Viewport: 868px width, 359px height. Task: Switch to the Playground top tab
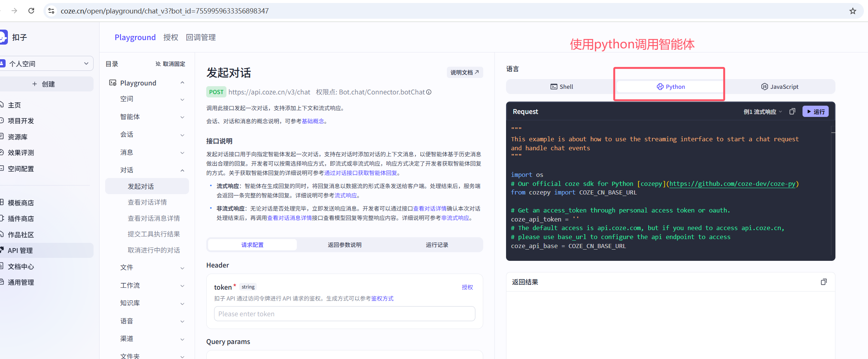(x=135, y=37)
